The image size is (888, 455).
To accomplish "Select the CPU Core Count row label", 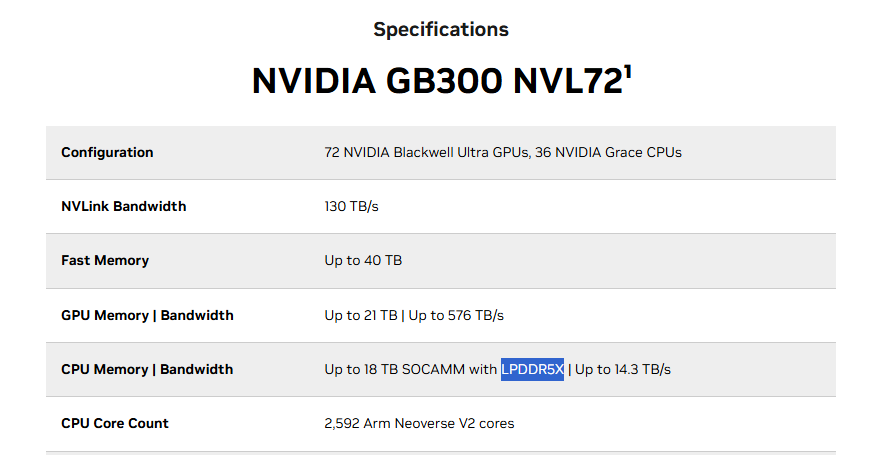I will (115, 424).
